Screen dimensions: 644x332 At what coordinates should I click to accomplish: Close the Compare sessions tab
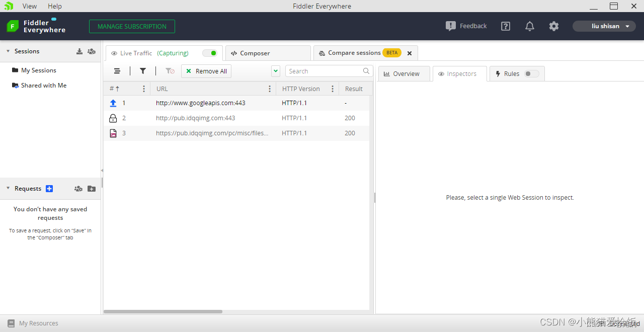410,53
